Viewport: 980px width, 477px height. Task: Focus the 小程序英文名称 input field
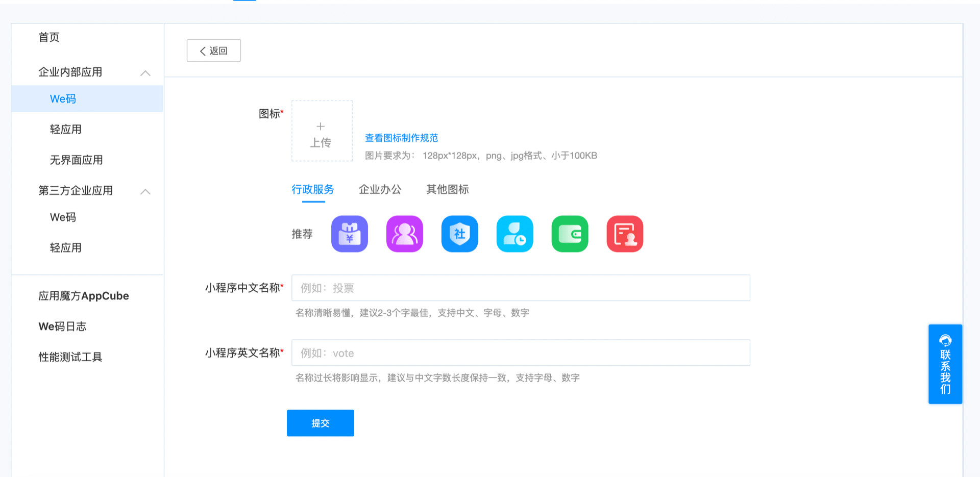(x=521, y=353)
